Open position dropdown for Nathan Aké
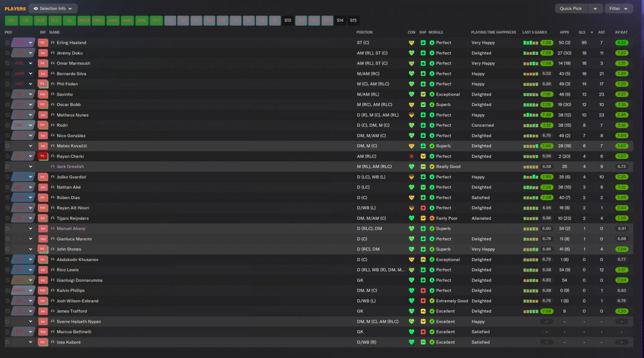644x358 pixels. coord(31,187)
